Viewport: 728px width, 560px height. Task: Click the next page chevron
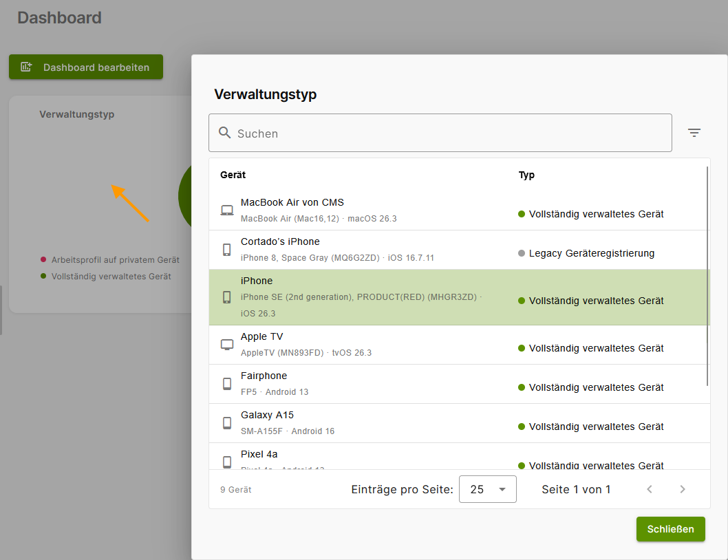tap(682, 489)
